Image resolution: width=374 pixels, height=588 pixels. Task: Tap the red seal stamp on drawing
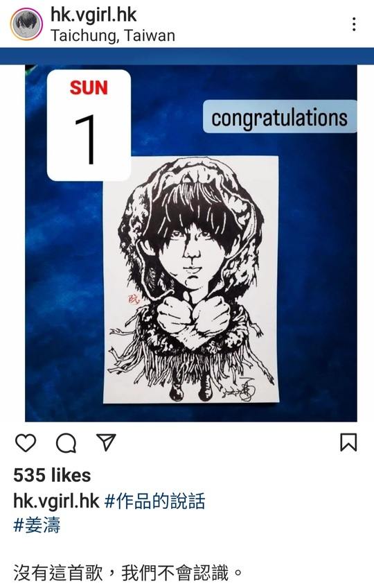(x=134, y=300)
